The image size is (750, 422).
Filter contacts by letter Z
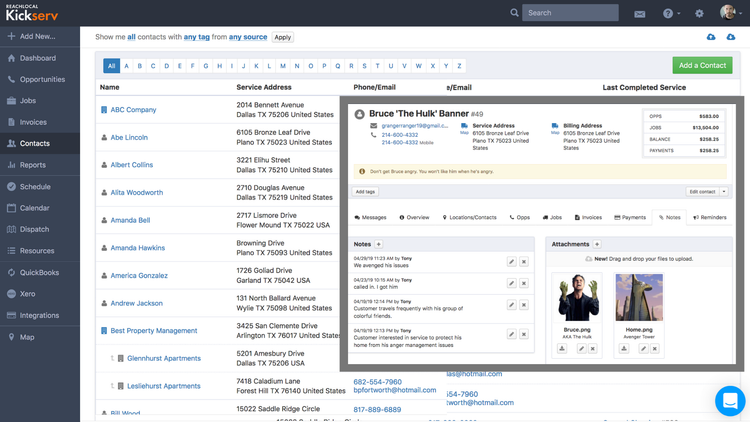(459, 66)
